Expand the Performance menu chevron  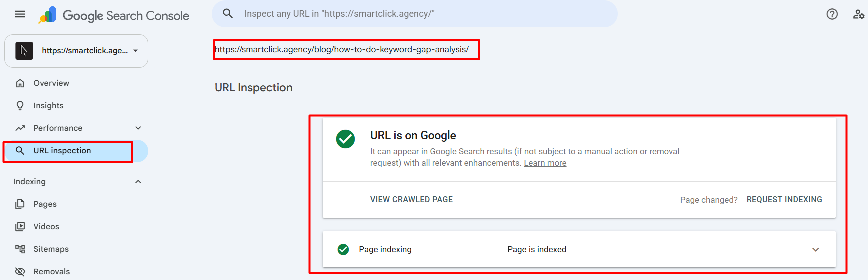tap(138, 128)
